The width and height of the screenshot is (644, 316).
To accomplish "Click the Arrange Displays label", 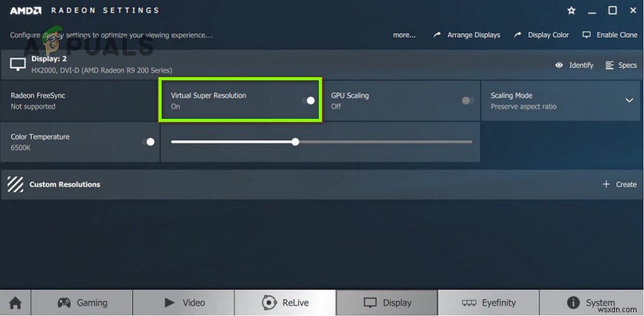I will coord(474,35).
